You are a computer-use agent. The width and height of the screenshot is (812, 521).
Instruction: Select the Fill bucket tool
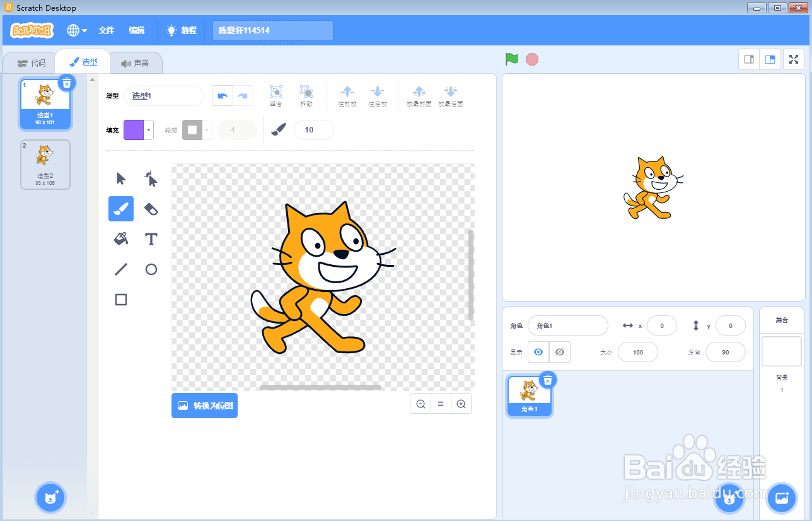(121, 239)
